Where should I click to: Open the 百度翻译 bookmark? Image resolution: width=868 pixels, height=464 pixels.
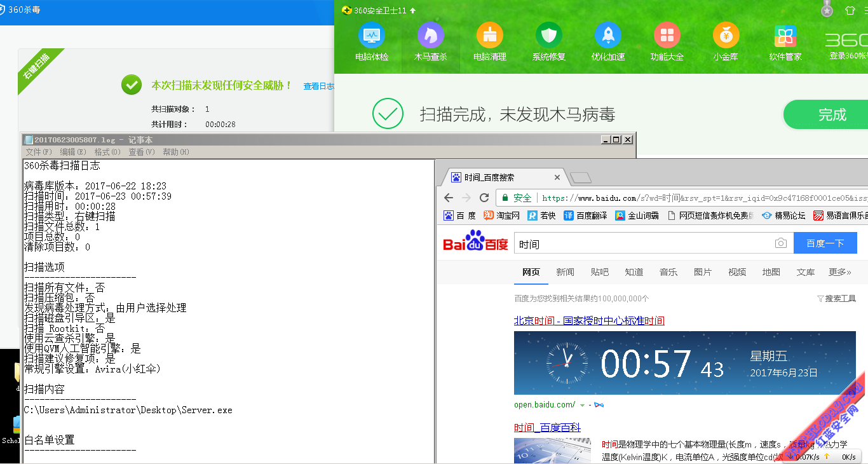[585, 215]
